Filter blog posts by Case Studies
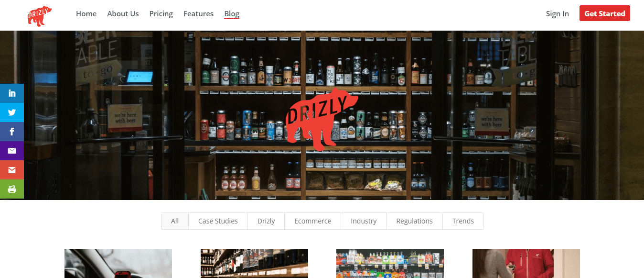The height and width of the screenshot is (278, 644). pos(218,221)
